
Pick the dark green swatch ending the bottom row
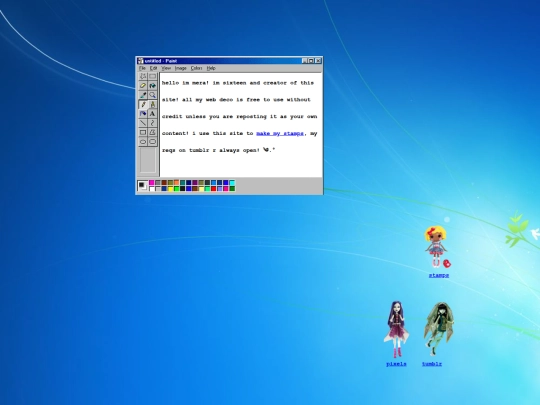coord(232,189)
